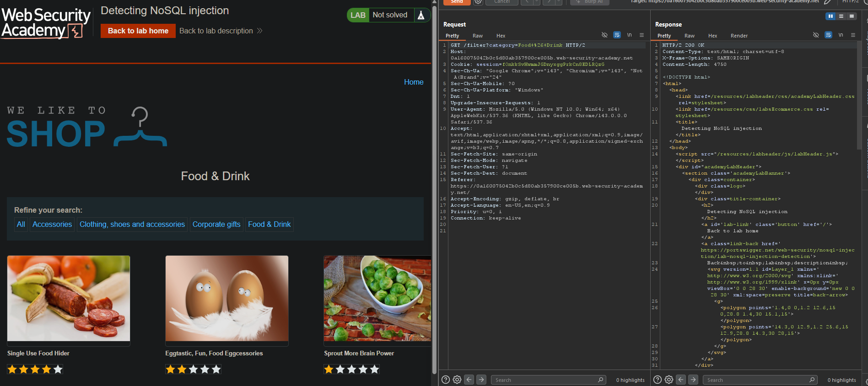Go forward in Repeater request history
The height and width of the screenshot is (386, 868).
pyautogui.click(x=549, y=2)
